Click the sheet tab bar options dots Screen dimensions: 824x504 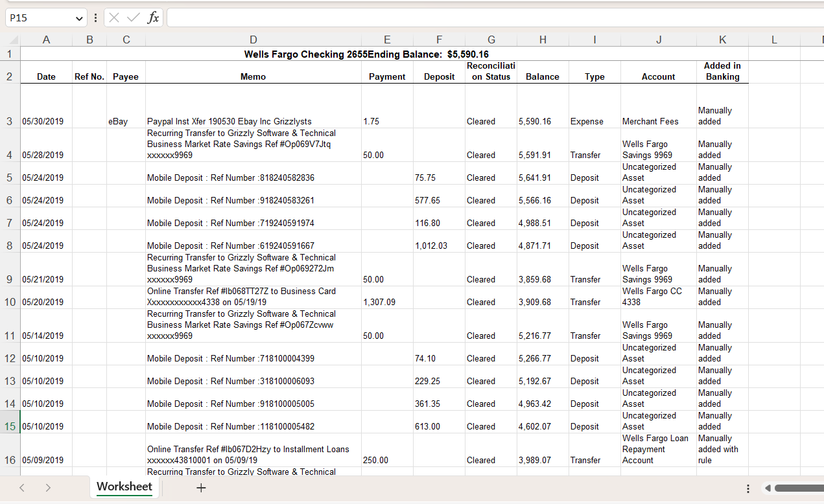[748, 488]
